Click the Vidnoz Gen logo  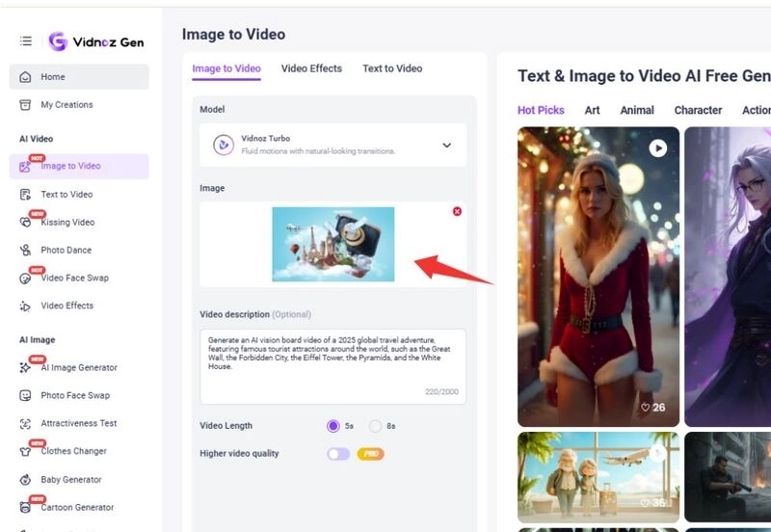(96, 41)
